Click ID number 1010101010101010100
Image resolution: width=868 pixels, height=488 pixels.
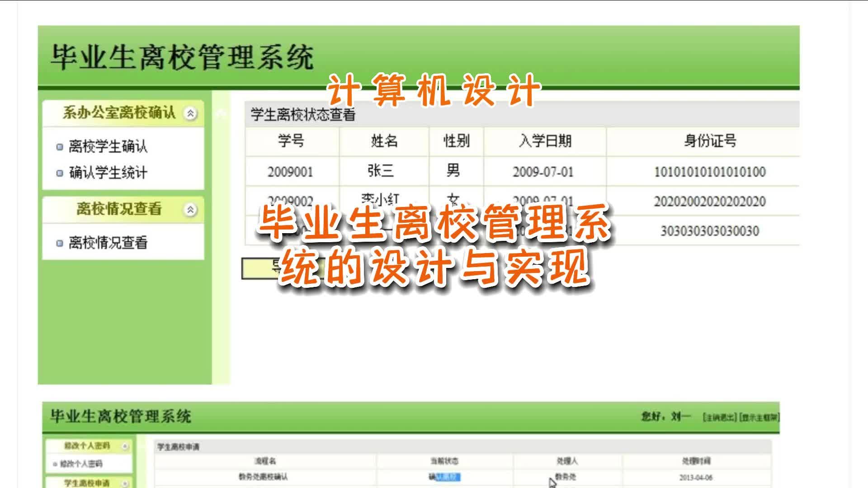pos(710,172)
